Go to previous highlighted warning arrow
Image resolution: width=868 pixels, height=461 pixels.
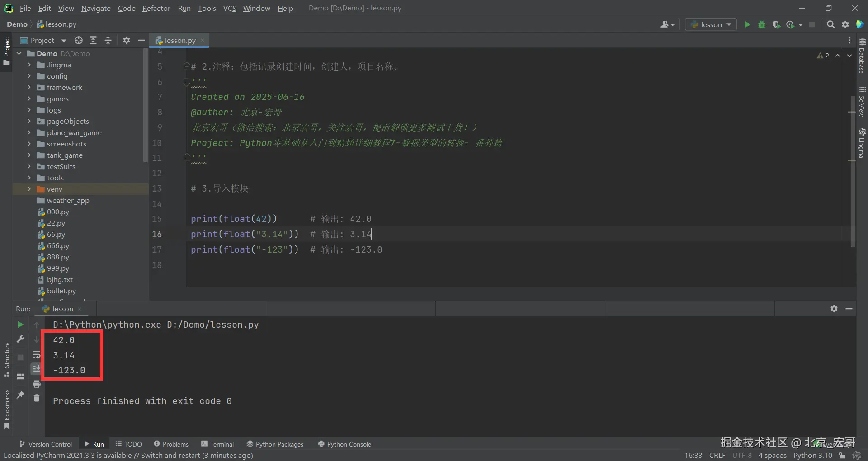pyautogui.click(x=838, y=56)
